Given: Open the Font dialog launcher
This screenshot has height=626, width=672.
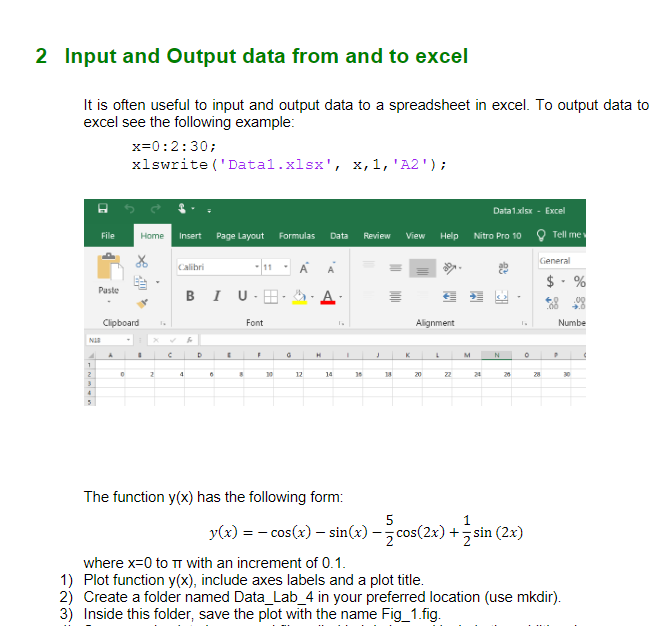Looking at the screenshot, I should click(341, 323).
